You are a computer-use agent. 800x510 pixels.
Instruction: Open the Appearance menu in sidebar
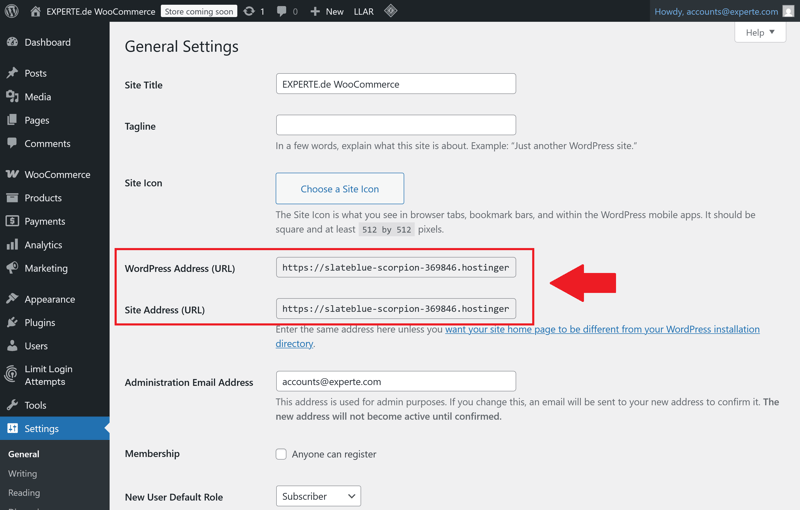[x=49, y=299]
